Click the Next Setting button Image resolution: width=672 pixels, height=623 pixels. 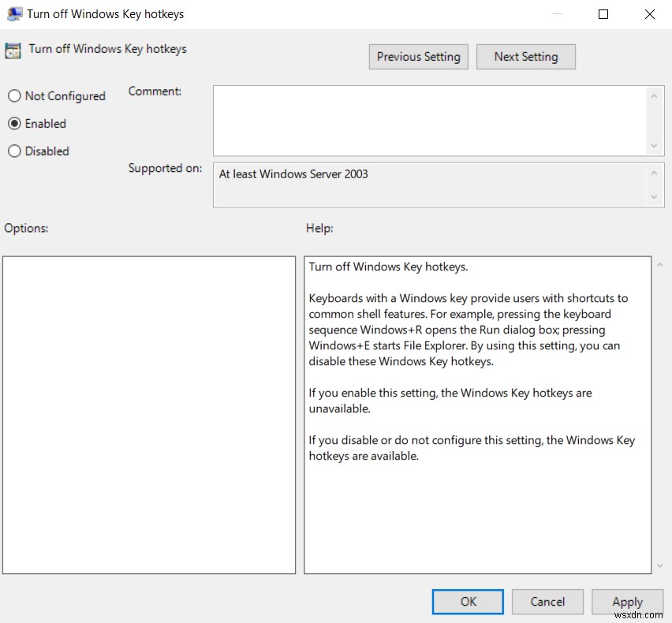[526, 56]
